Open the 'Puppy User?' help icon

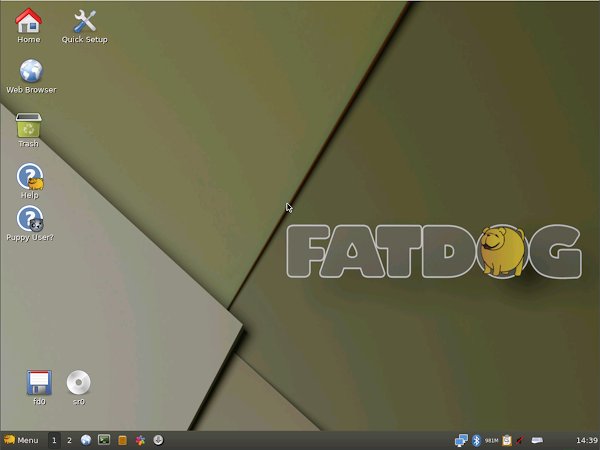click(30, 219)
